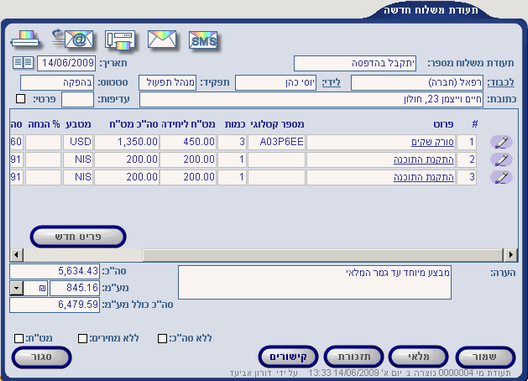Click the סה"כ total field 5,634.43
Viewport: 528px width, 381px height.
tap(55, 271)
